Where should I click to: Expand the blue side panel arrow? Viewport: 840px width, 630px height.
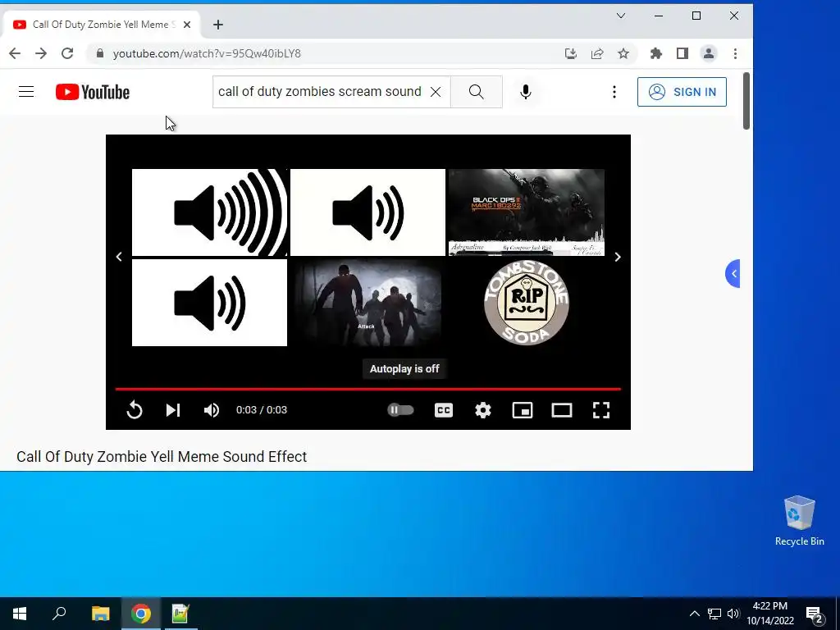(733, 274)
